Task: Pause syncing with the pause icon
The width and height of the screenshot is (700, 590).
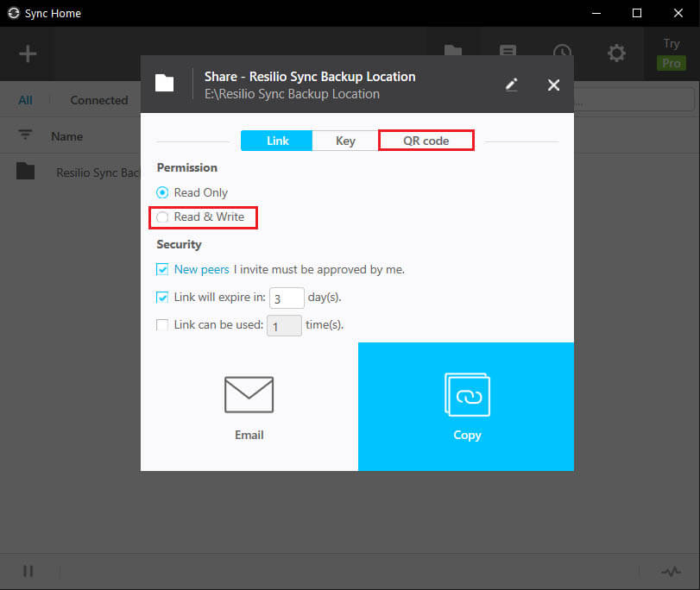Action: (x=28, y=571)
